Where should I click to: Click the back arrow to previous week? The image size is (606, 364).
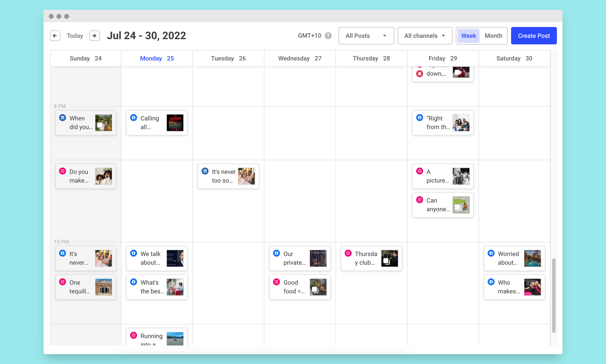coord(55,36)
